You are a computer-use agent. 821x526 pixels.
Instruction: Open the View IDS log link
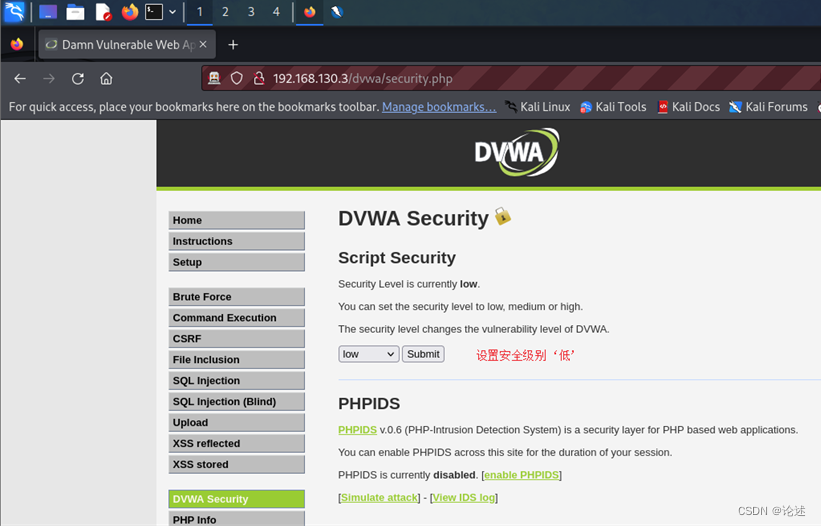(x=464, y=497)
